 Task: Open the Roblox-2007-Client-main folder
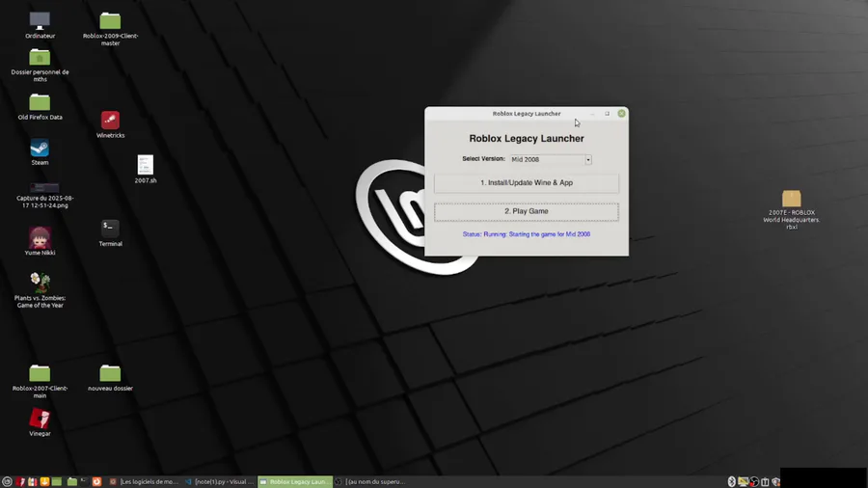(40, 381)
